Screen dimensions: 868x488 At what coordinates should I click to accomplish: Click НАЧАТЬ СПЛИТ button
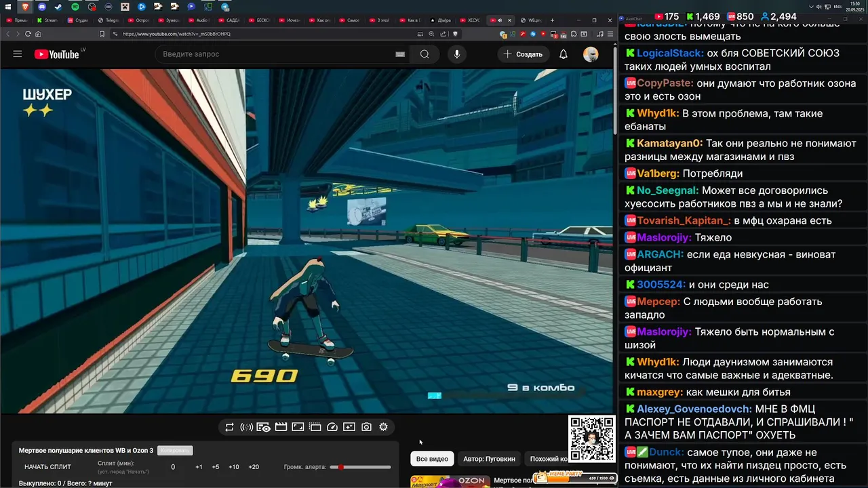click(x=47, y=467)
